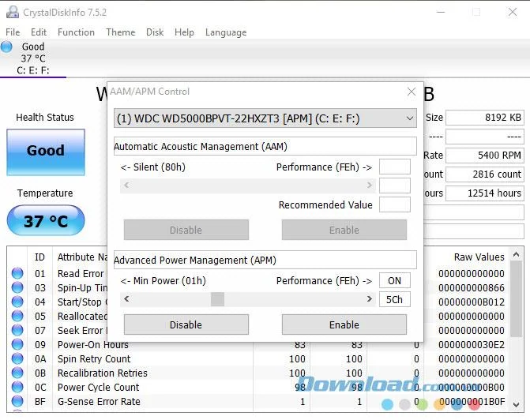Screen dimensions: 530x420
Task: Click the APM value field 5Ch
Action: [394, 299]
